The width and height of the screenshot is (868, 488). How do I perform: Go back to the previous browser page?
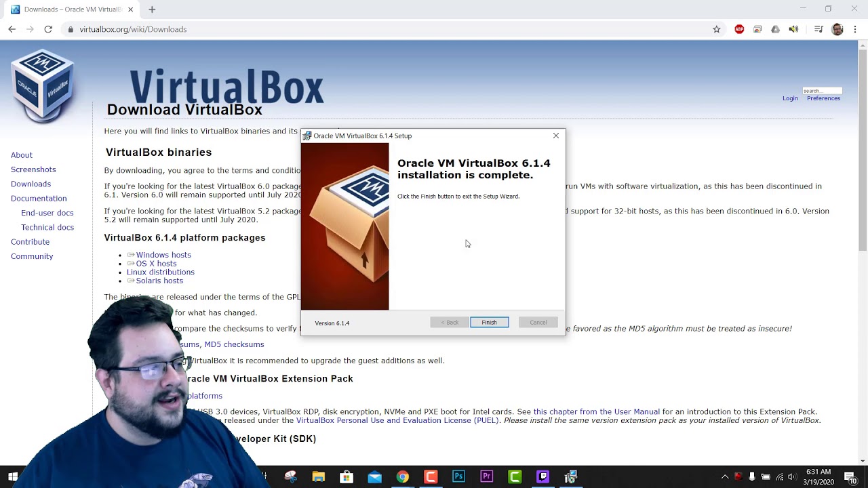(12, 29)
